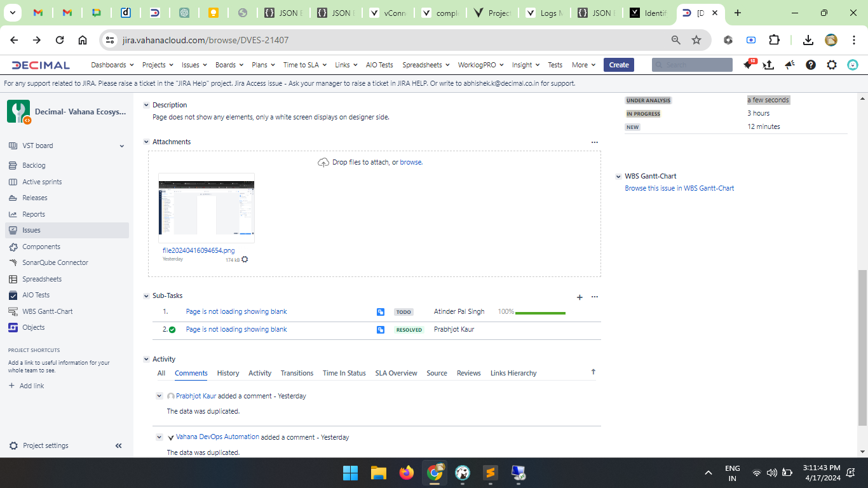Viewport: 868px width, 488px height.
Task: Click the Create button
Action: [619, 65]
